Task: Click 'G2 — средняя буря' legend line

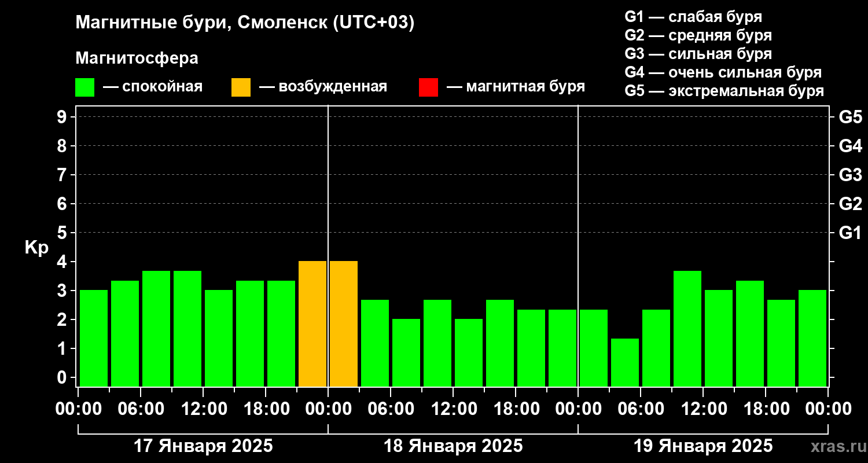Action: (698, 35)
